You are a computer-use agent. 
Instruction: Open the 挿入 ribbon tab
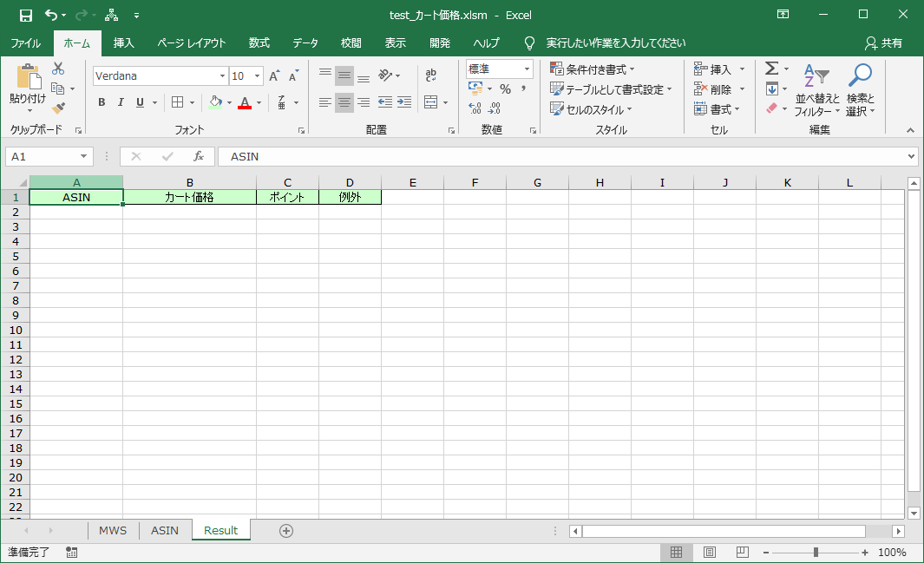123,42
